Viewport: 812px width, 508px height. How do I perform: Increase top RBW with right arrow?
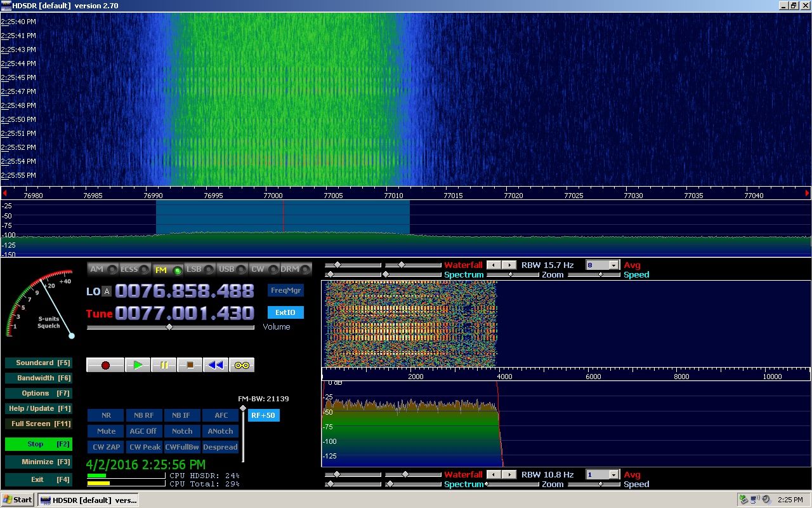point(509,265)
